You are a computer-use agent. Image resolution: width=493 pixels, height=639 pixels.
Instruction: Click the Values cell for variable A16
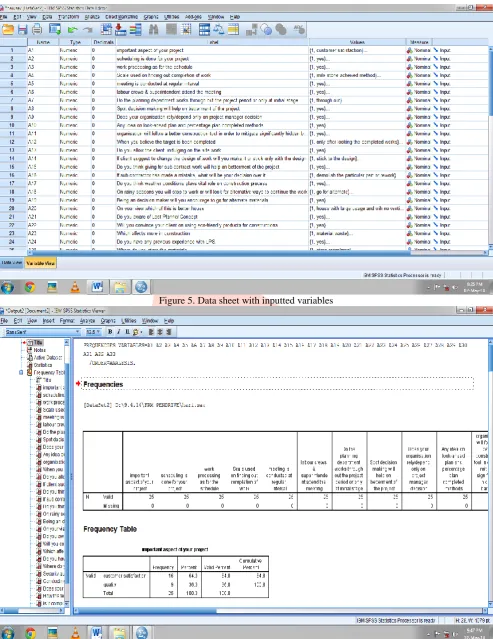point(357,175)
